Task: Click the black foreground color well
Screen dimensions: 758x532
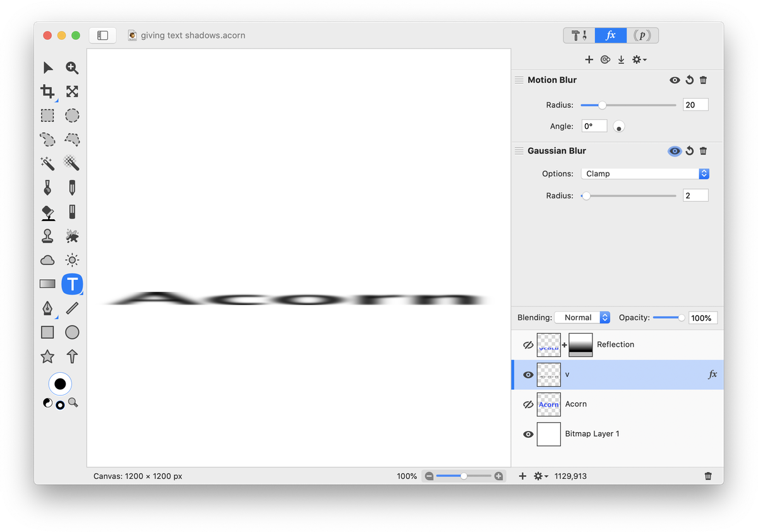Action: coord(60,384)
